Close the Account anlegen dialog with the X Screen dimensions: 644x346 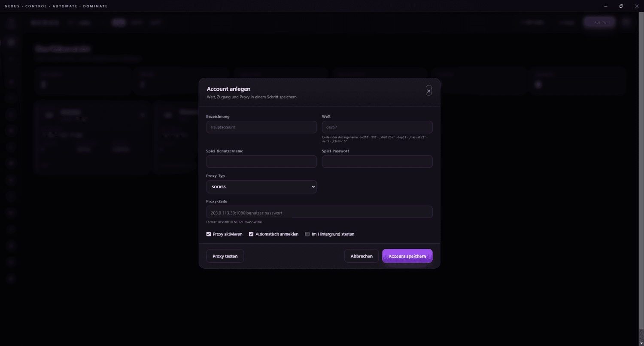(428, 91)
